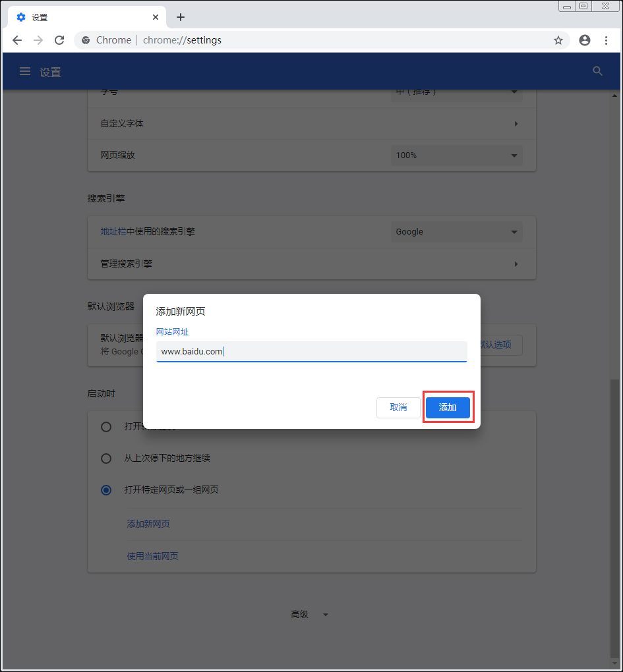Bookmark the page with the star icon
This screenshot has width=623, height=672.
point(558,40)
